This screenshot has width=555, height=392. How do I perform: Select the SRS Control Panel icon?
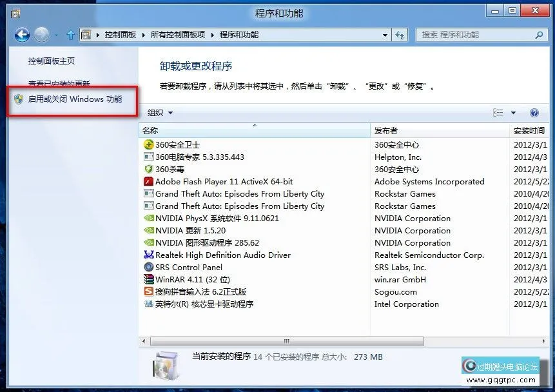point(148,267)
